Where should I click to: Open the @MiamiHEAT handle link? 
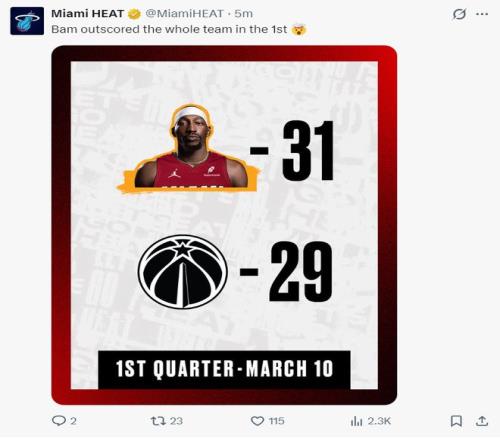point(184,14)
